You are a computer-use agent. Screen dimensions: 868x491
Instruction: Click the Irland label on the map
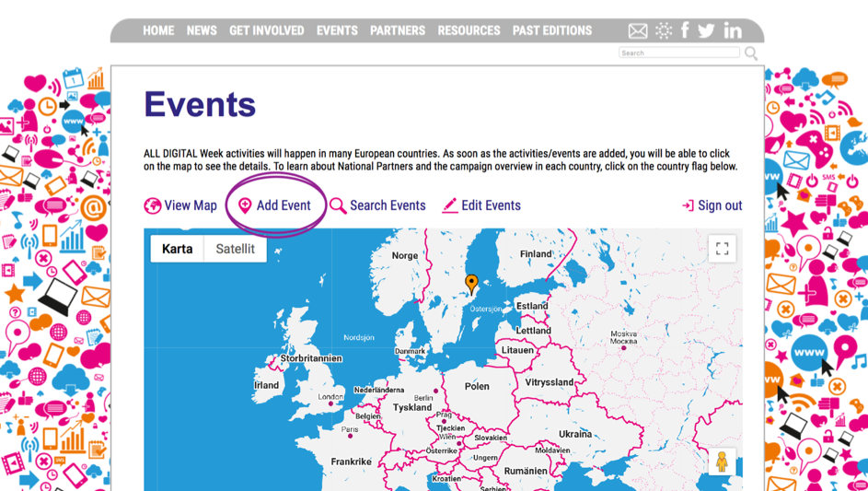266,385
